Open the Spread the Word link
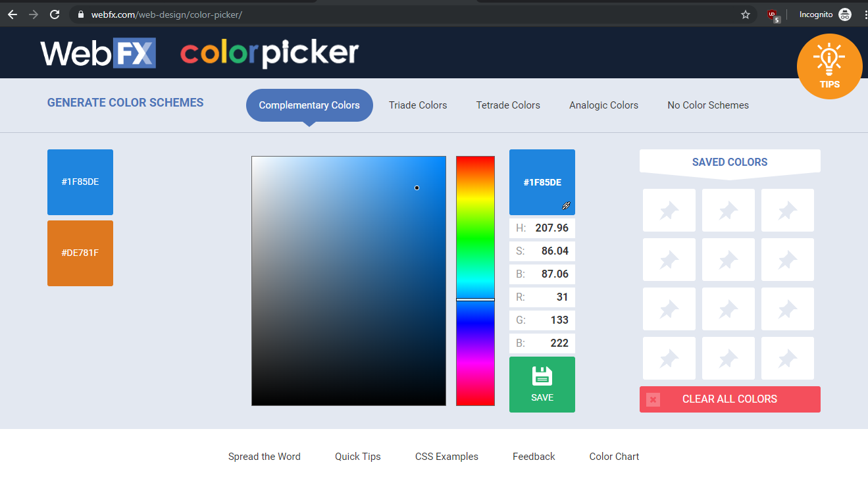The image size is (868, 479). point(264,456)
